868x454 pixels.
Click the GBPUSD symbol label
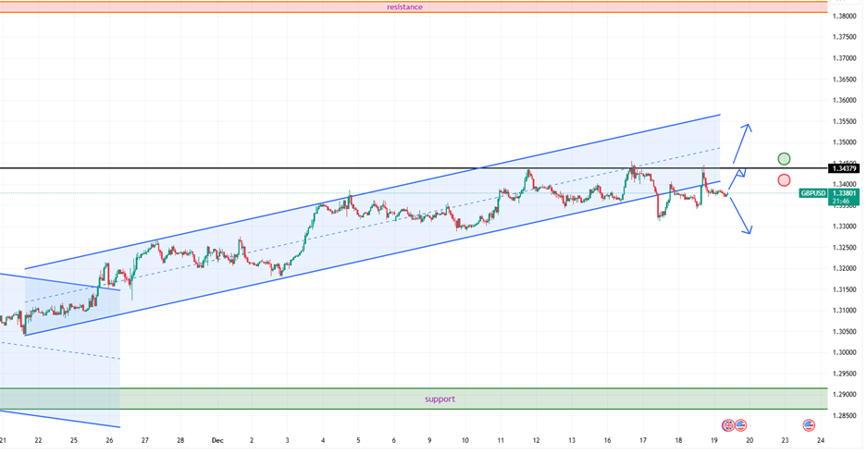click(813, 193)
